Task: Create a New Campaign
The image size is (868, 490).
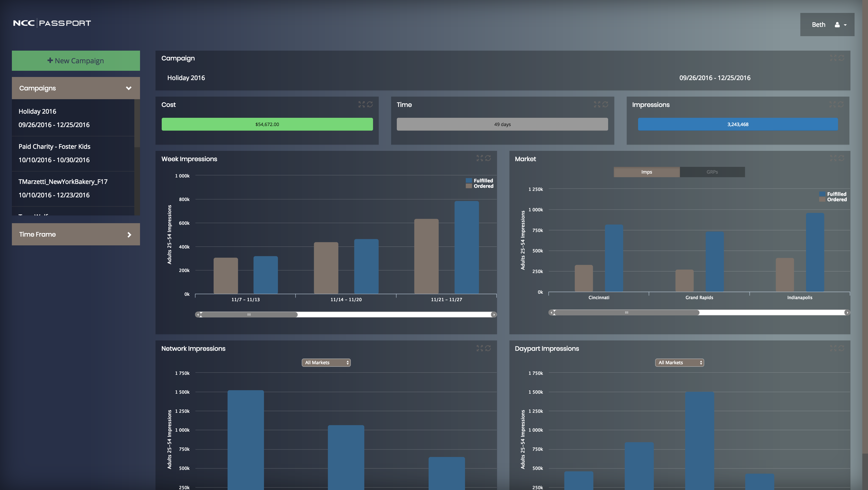Action: click(76, 61)
